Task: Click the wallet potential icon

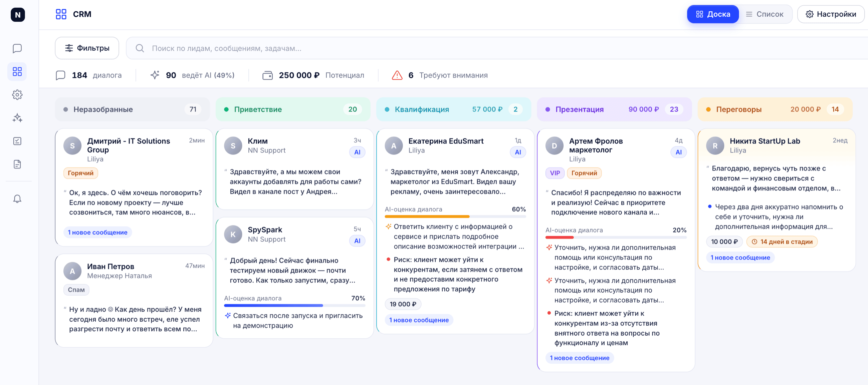Action: [267, 75]
